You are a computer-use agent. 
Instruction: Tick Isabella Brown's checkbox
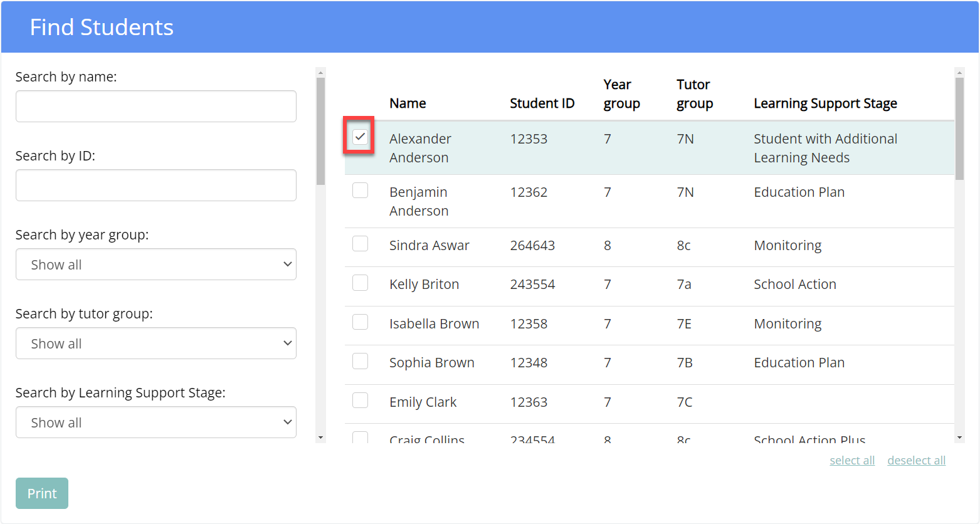click(x=360, y=322)
